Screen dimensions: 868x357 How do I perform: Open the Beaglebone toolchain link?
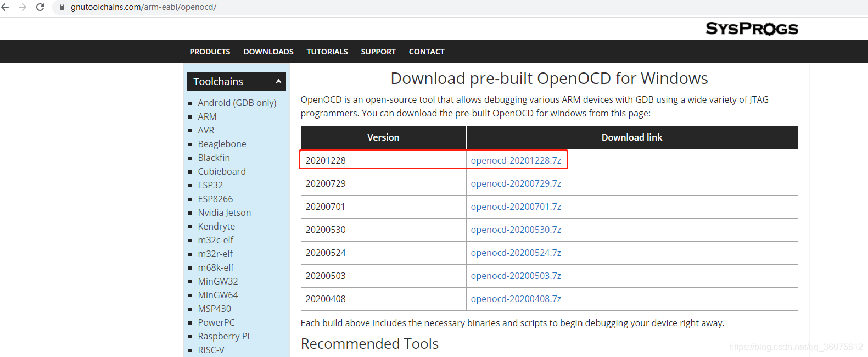(222, 144)
